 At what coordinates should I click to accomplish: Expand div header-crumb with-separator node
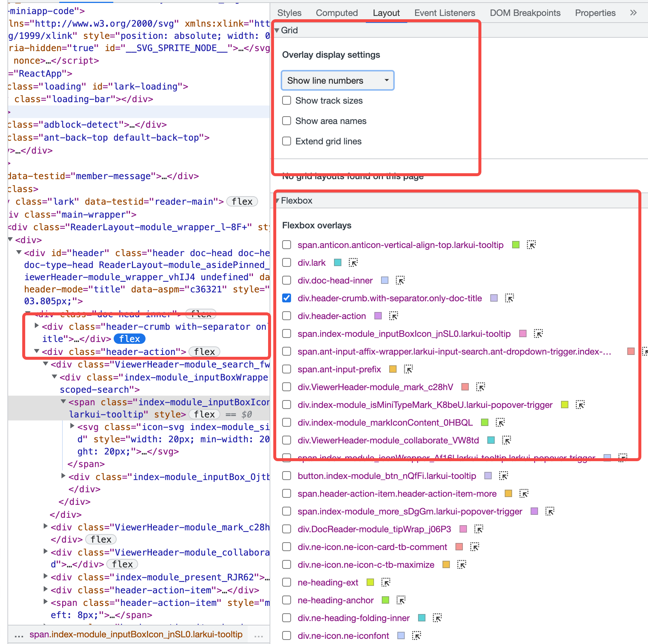[37, 326]
